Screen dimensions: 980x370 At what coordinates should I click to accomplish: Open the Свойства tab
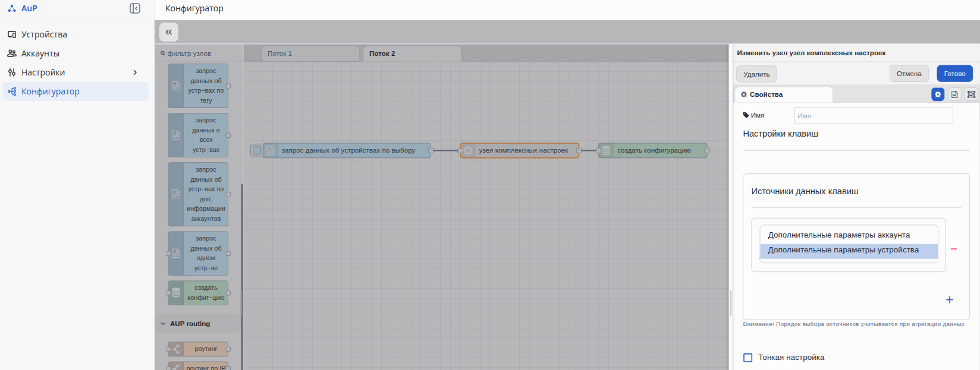click(784, 94)
